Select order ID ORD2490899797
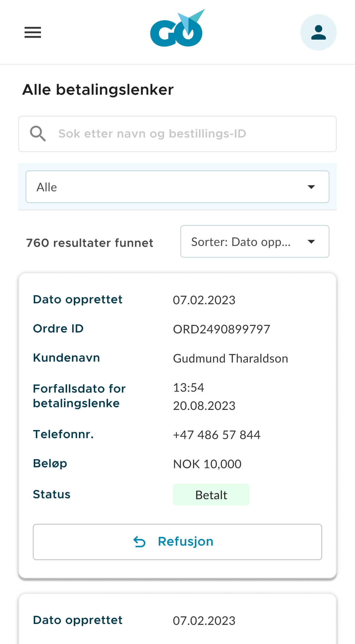Screen dimensions: 355x644 [x=221, y=329]
